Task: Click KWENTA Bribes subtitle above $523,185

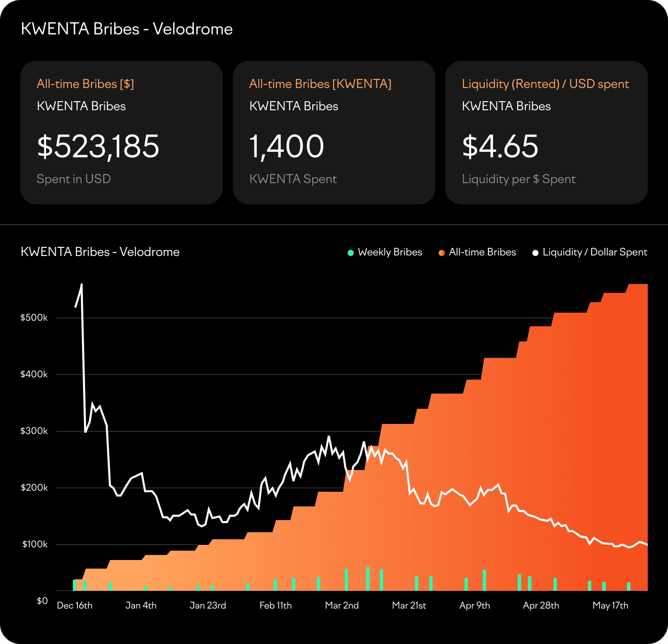Action: point(81,106)
